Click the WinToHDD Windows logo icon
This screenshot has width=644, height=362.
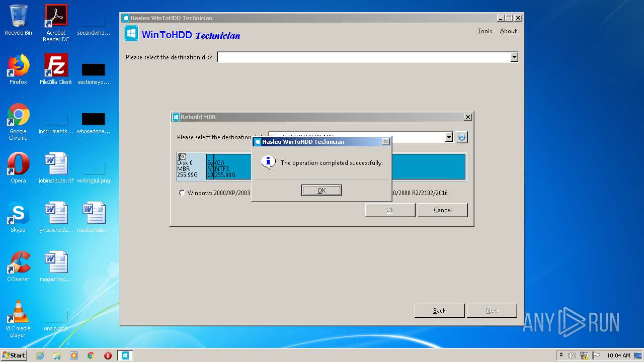[x=131, y=34]
